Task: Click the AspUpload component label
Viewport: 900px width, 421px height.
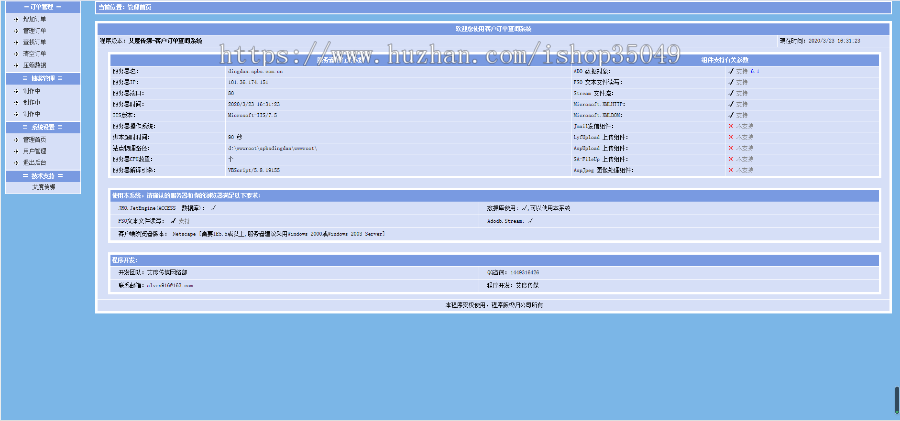Action: point(600,148)
